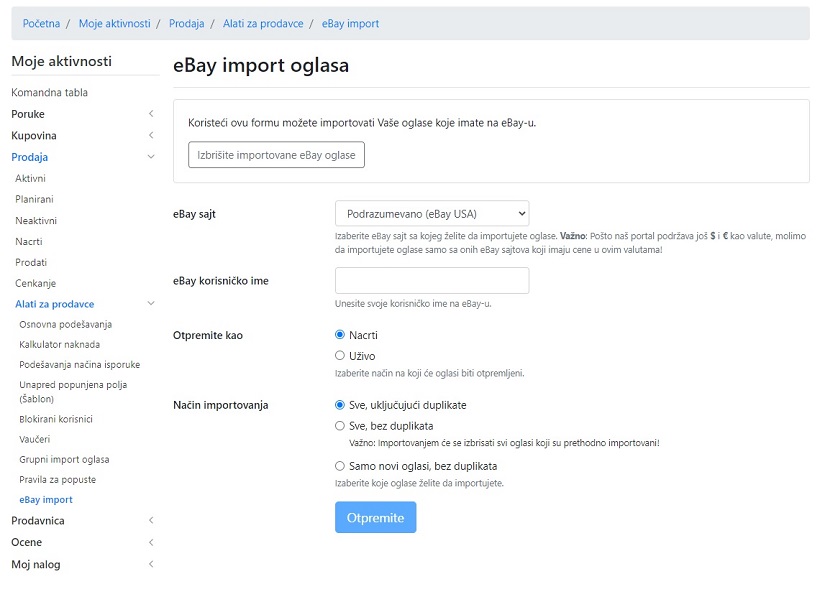Open Kalkulator naknada sidebar link
This screenshot has width=825, height=597.
pyautogui.click(x=59, y=345)
